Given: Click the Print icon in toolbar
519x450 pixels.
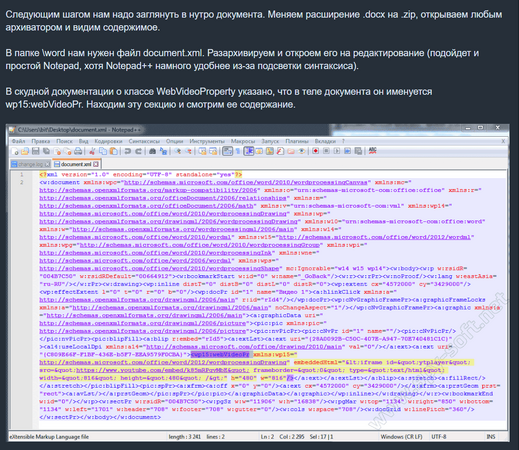Looking at the screenshot, I should click(x=78, y=151).
